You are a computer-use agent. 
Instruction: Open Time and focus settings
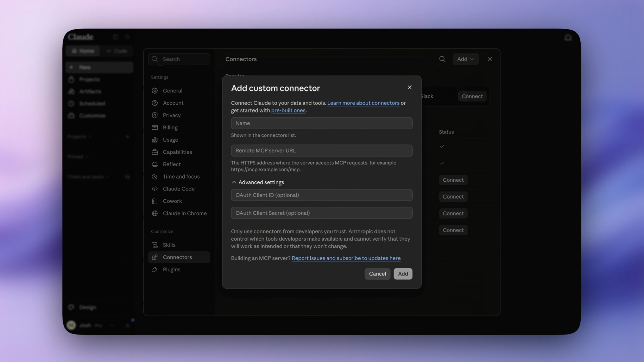tap(179, 177)
